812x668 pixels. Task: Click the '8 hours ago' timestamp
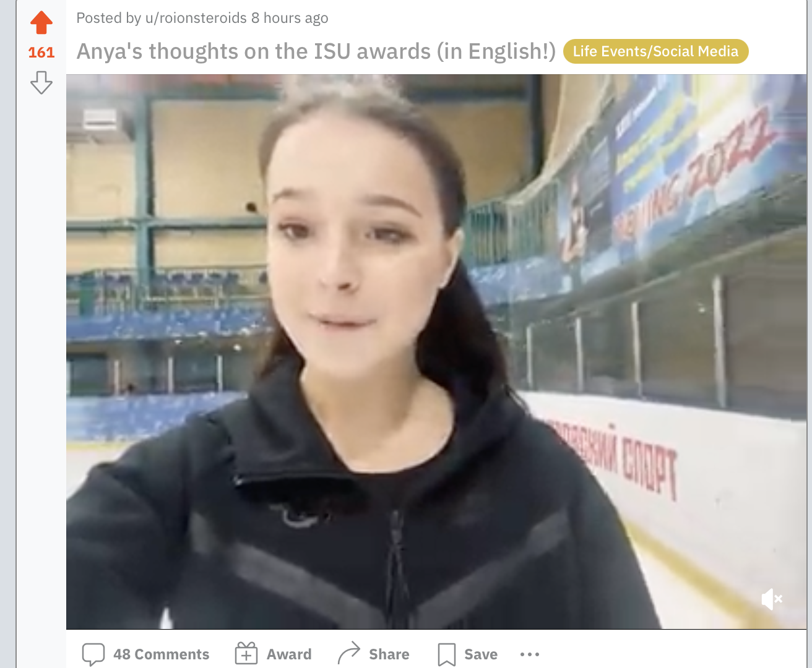coord(290,18)
